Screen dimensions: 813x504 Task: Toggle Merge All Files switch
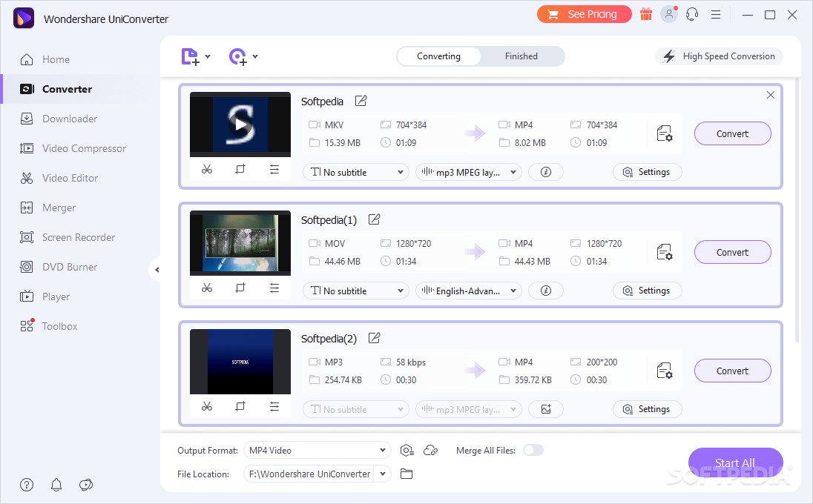(x=533, y=450)
